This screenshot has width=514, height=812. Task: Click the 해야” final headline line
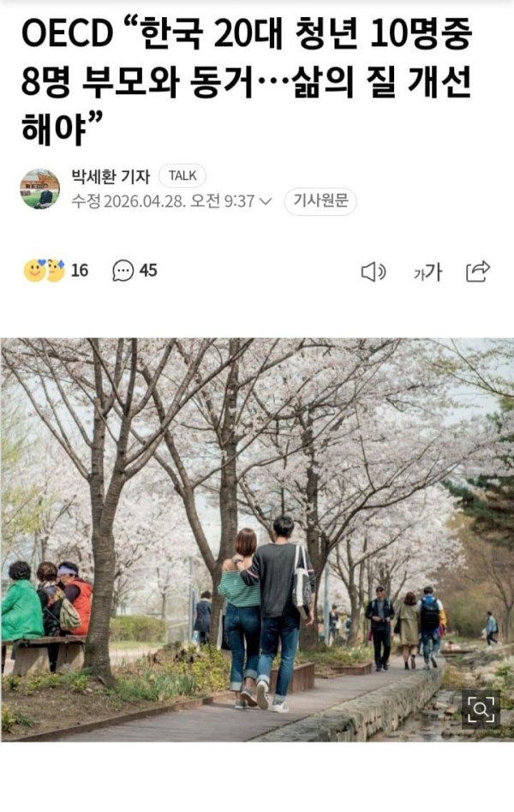tap(61, 128)
